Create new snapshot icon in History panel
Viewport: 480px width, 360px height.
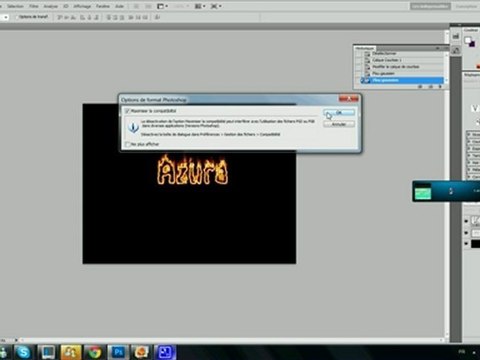pos(430,86)
